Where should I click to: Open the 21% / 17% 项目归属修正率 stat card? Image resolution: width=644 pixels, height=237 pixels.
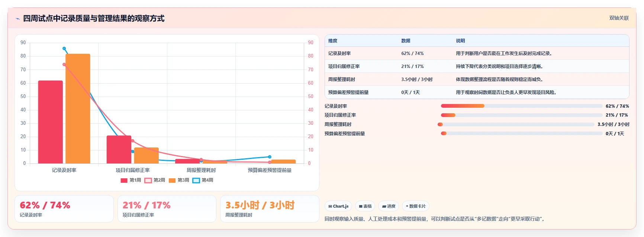tap(167, 209)
